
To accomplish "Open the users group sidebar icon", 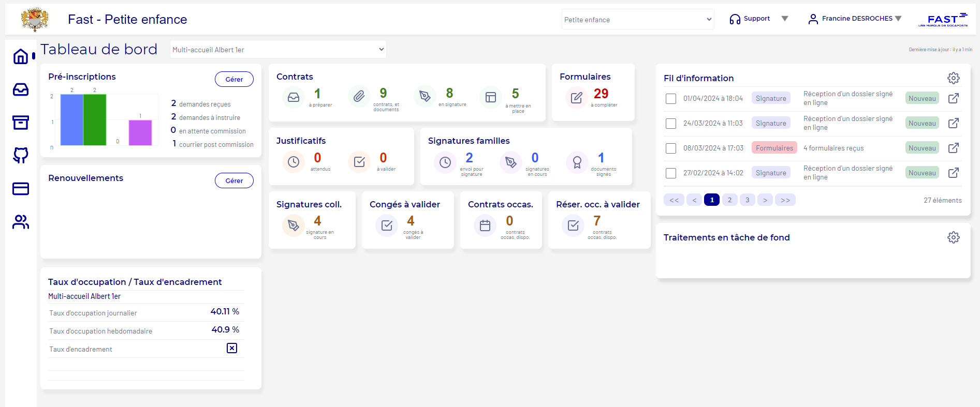I will pyautogui.click(x=21, y=222).
